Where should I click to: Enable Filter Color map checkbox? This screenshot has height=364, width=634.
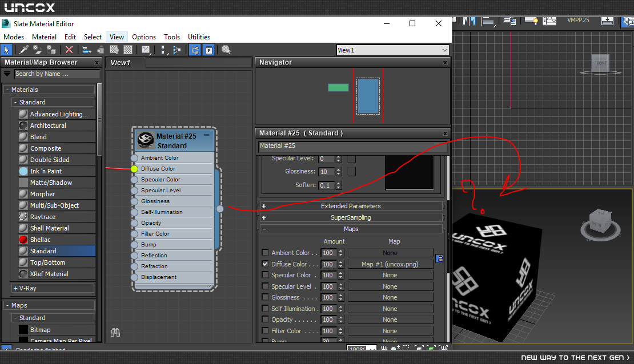pyautogui.click(x=265, y=330)
